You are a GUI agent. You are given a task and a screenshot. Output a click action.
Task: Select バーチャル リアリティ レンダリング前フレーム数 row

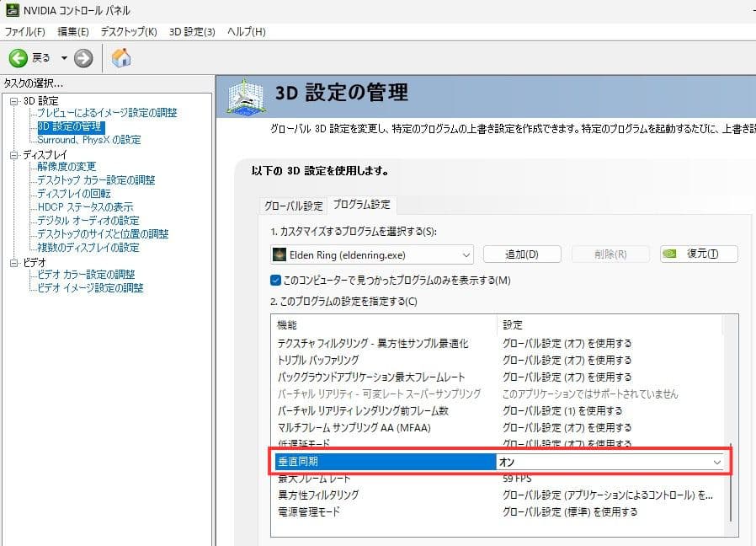[499, 411]
